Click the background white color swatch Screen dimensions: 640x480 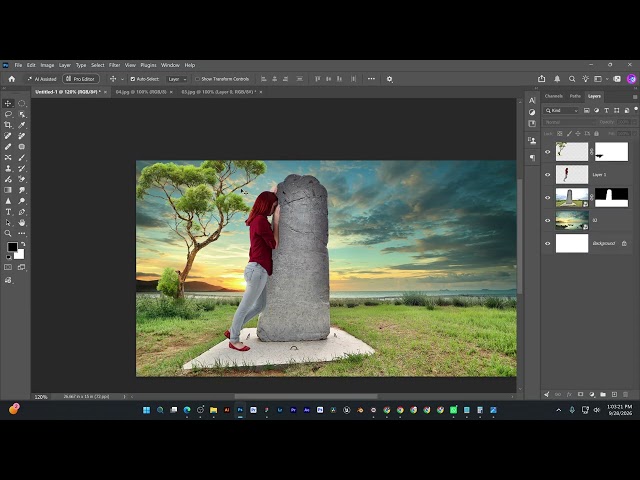tap(20, 255)
